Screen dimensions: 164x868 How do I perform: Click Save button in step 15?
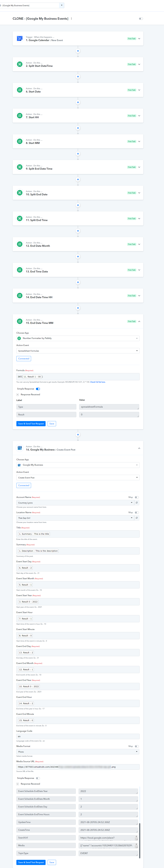52,424
